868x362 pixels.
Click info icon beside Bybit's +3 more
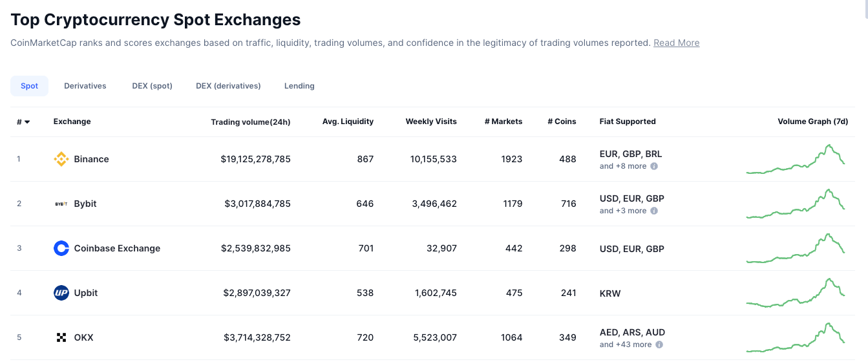[654, 211]
